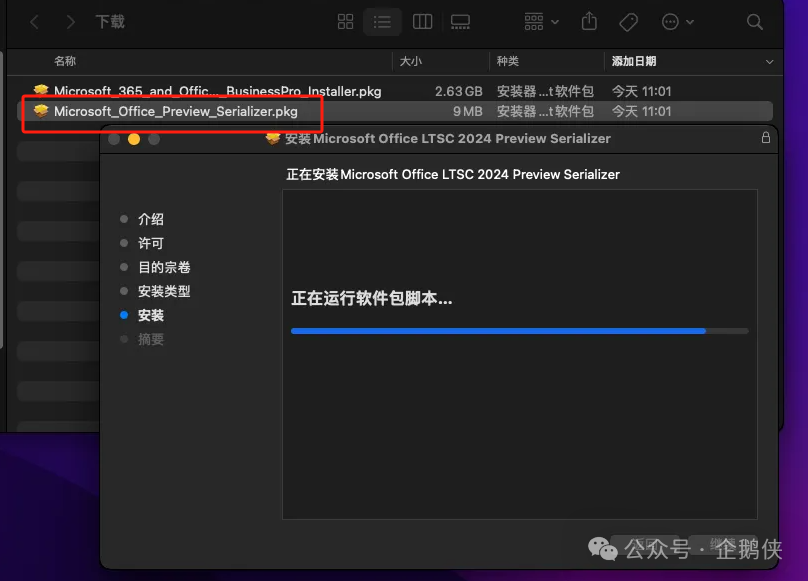Select the Microsoft_365 BusinessPro_Installer.pkg file name
This screenshot has height=581, width=808.
click(x=217, y=91)
